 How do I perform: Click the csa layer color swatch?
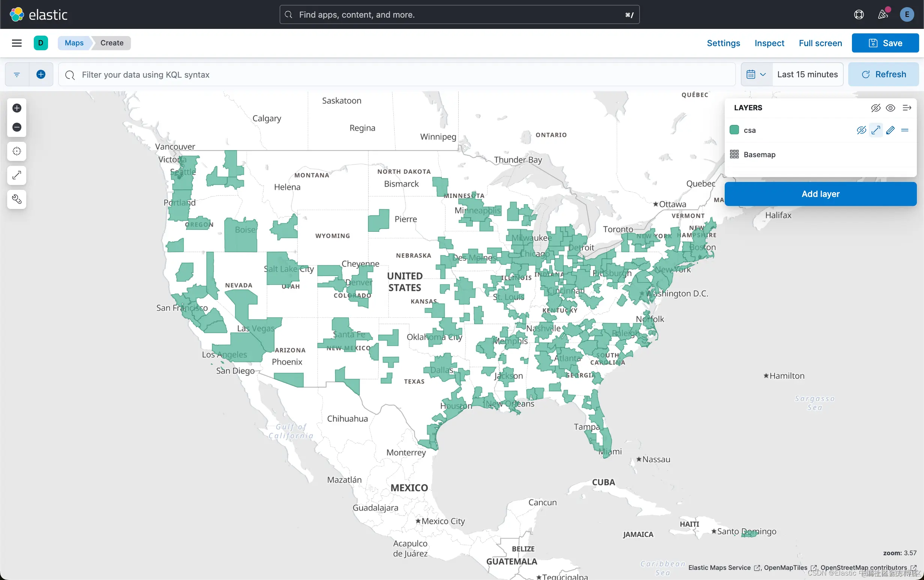coord(734,130)
